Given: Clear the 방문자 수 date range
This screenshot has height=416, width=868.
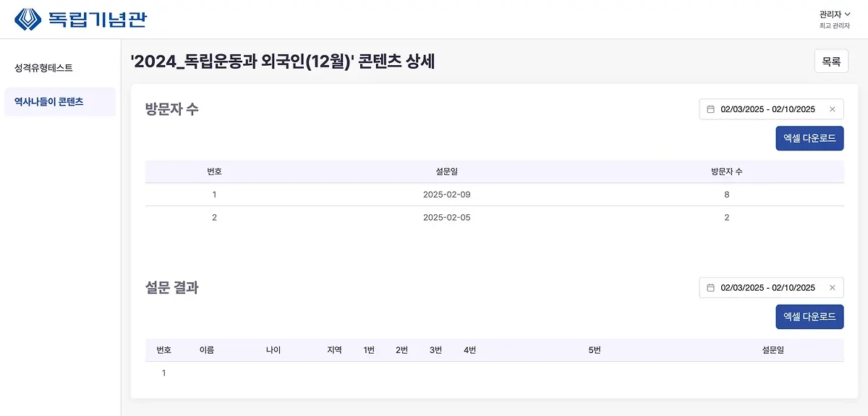Looking at the screenshot, I should pyautogui.click(x=832, y=109).
